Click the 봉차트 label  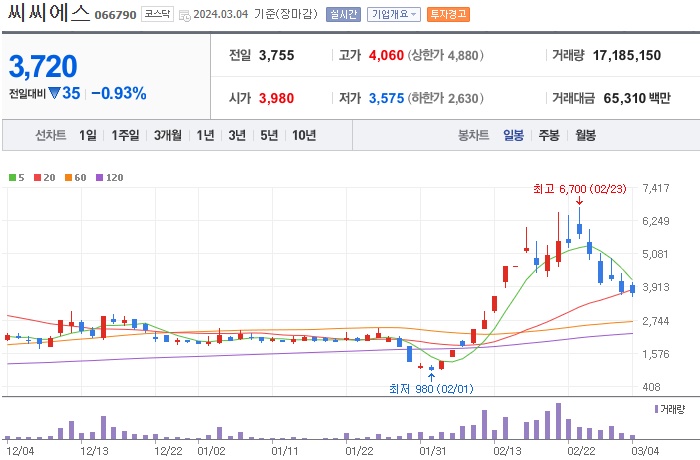tap(473, 135)
